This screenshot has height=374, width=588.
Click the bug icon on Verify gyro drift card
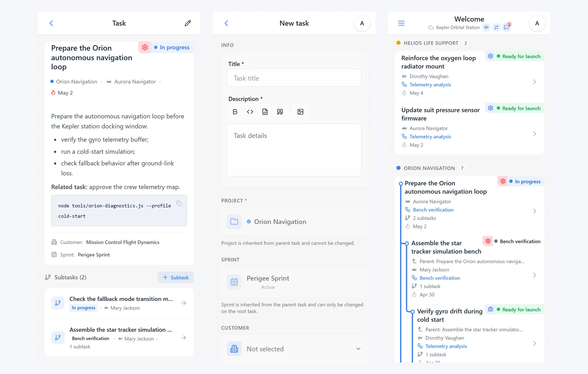tap(490, 309)
